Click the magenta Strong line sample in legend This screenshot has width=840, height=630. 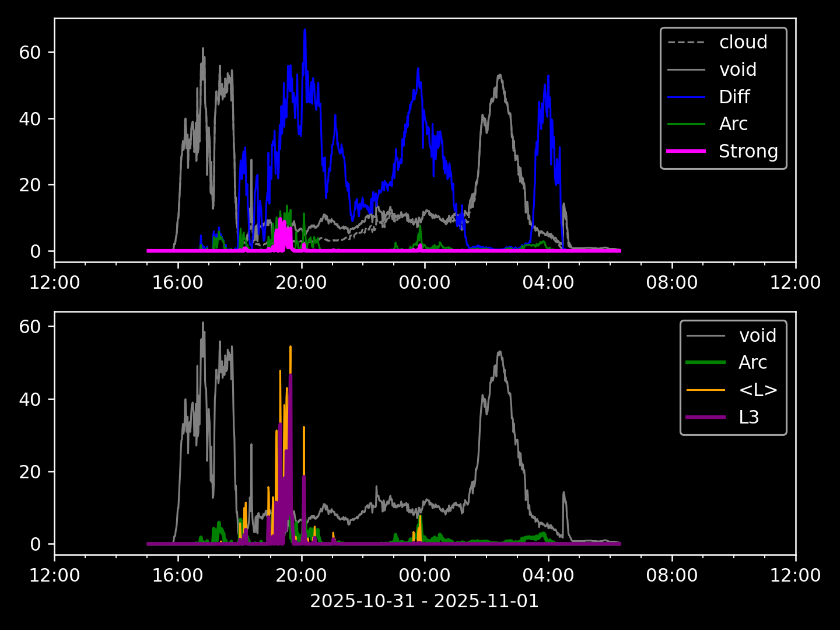[686, 151]
